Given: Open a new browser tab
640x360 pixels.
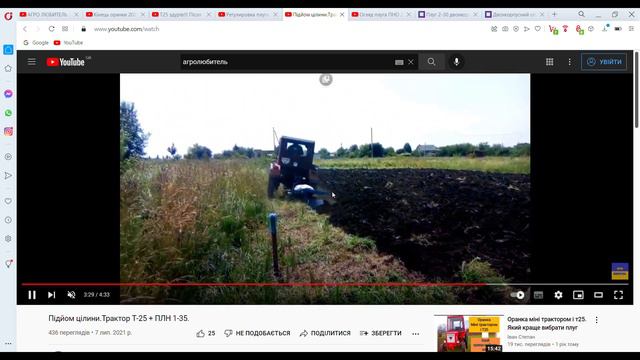Looking at the screenshot, I should point(554,14).
